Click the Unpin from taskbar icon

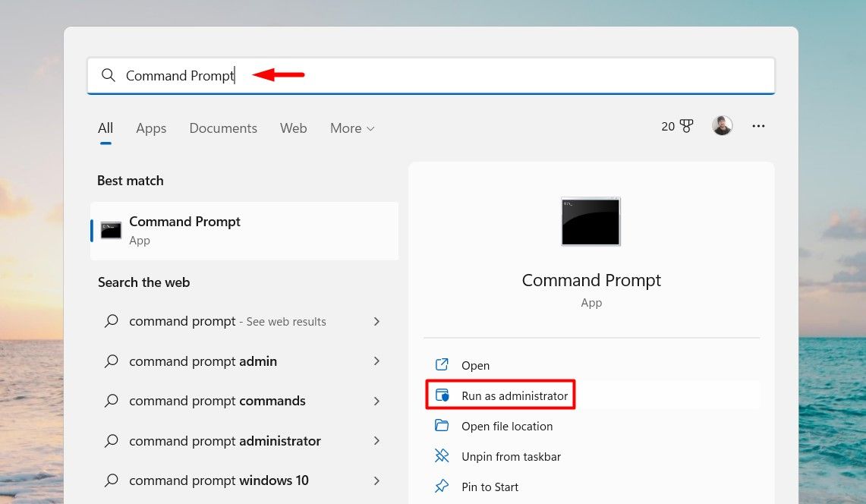(442, 456)
